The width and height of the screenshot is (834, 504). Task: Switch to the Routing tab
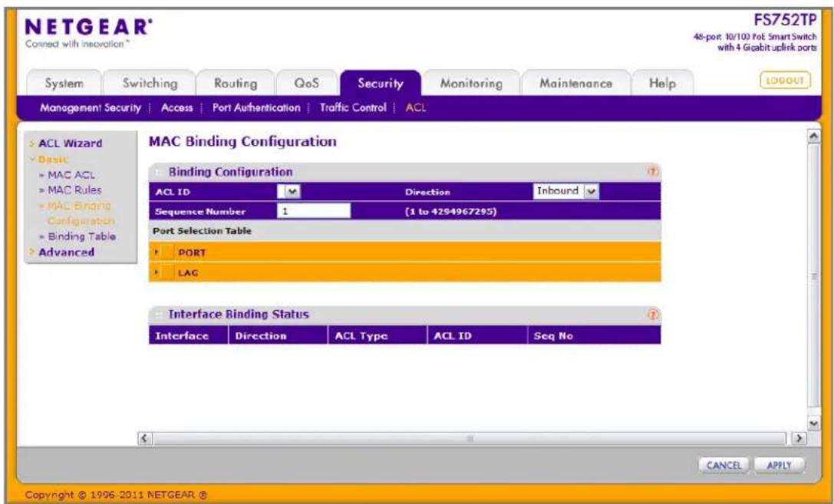coord(236,84)
